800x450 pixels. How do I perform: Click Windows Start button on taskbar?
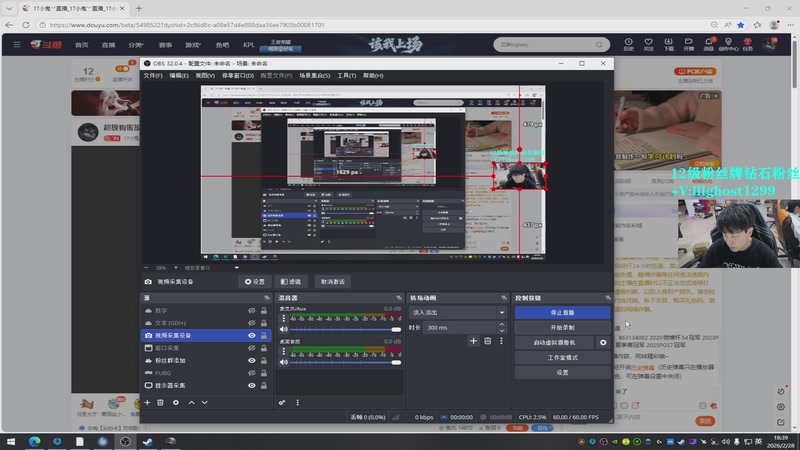11,441
